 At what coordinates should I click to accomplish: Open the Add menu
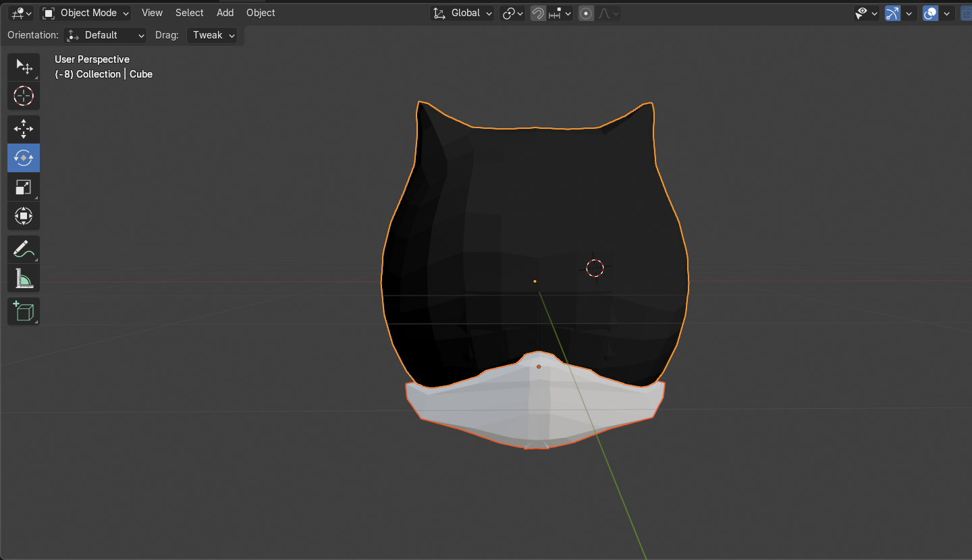pyautogui.click(x=225, y=13)
